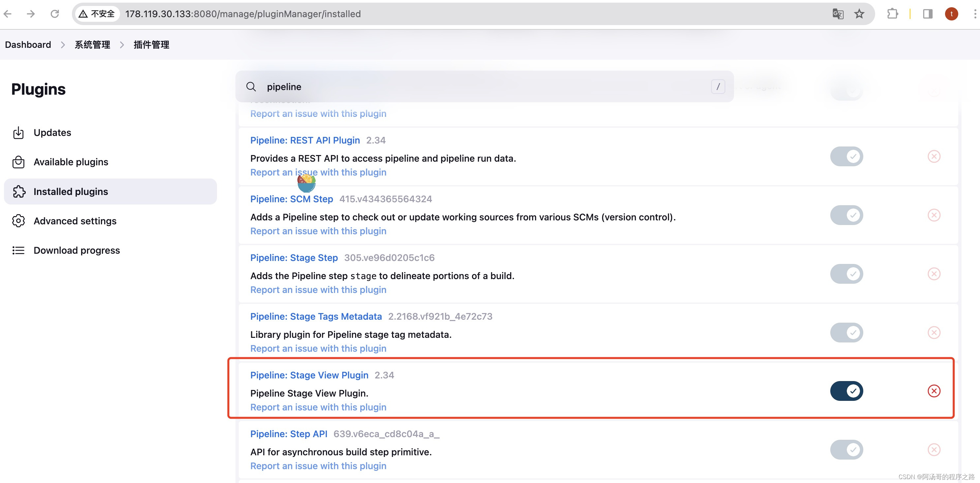
Task: Reload the page with refresh icon
Action: click(x=55, y=14)
